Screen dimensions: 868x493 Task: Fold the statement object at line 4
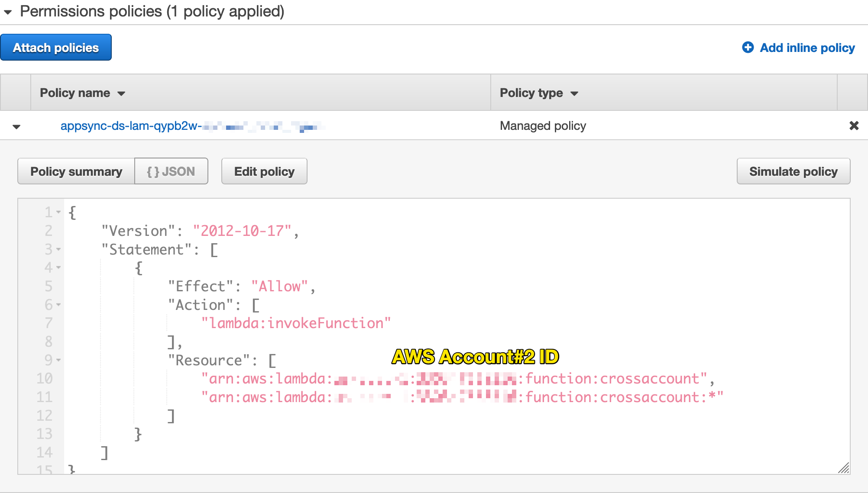pos(58,267)
